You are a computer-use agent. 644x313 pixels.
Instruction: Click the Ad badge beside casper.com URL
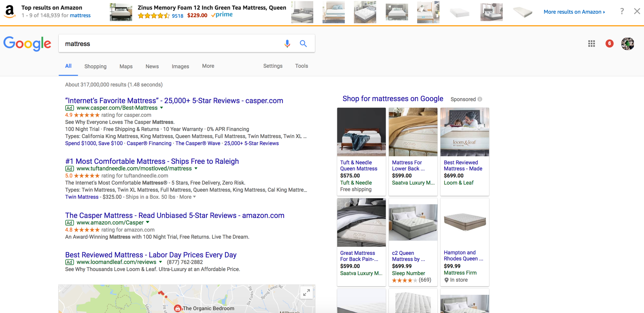coord(69,108)
